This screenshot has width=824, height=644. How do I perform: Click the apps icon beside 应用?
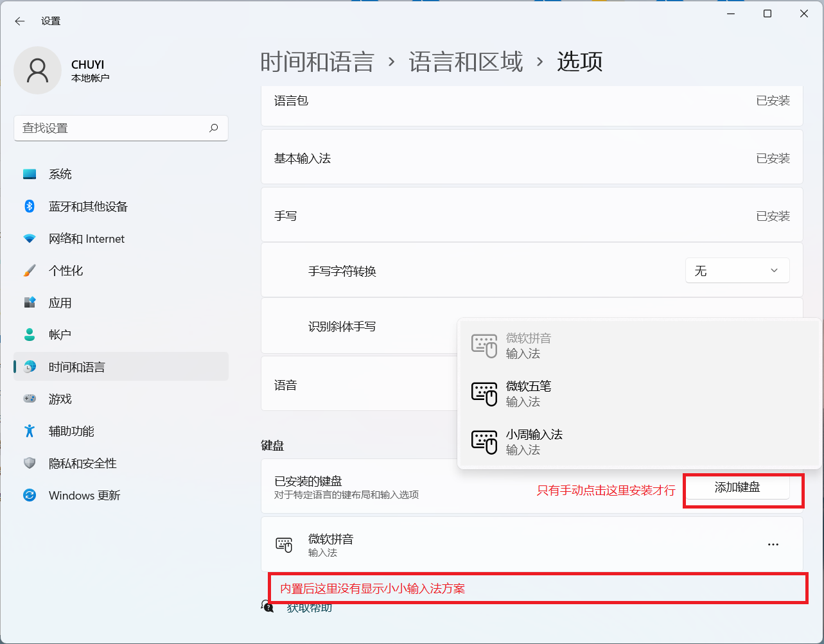click(30, 302)
